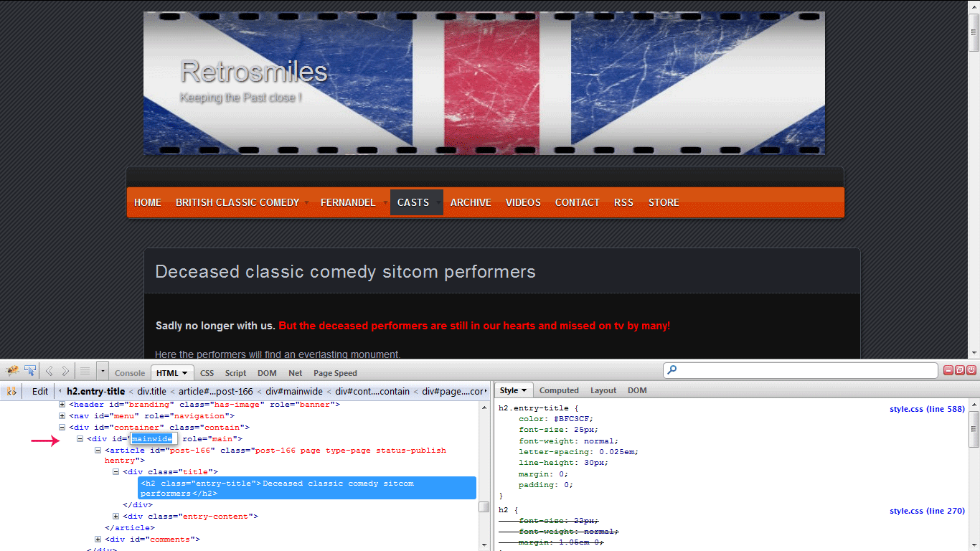Select h2.entry-title in the breadcrumb path
Viewport: 980px width, 551px height.
pyautogui.click(x=95, y=391)
